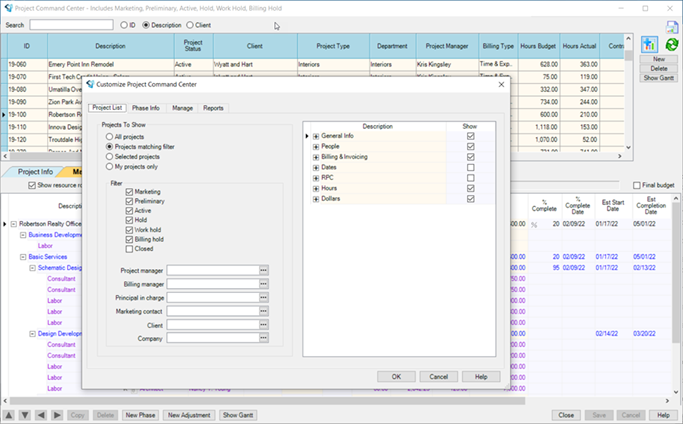This screenshot has height=424, width=683.
Task: Switch to the Phase Info tab
Action: click(x=145, y=108)
